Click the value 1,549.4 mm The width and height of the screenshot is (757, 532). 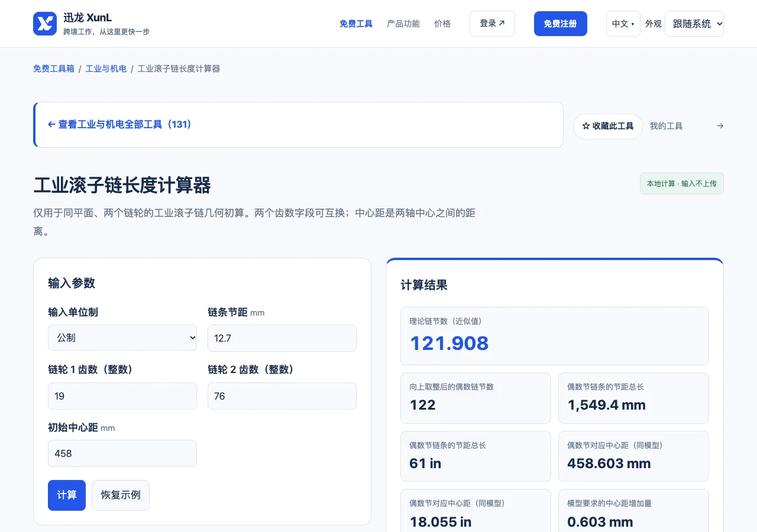(x=607, y=405)
